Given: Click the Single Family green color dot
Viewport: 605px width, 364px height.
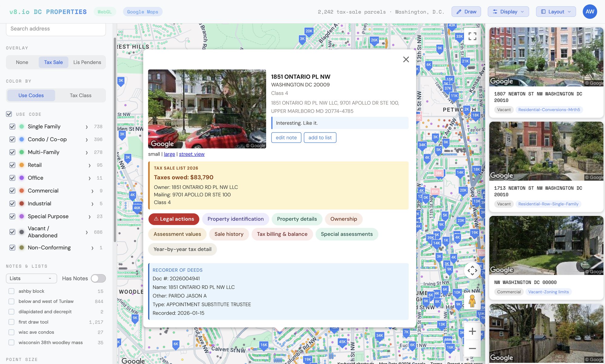Looking at the screenshot, I should click(22, 126).
